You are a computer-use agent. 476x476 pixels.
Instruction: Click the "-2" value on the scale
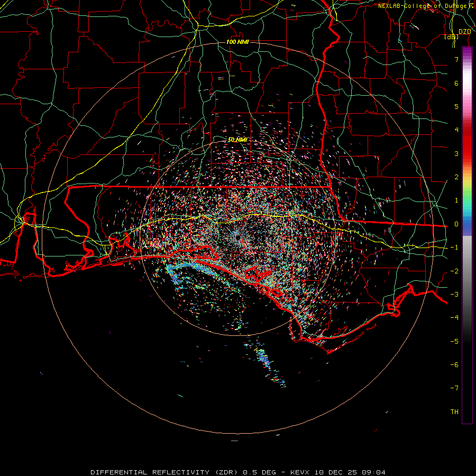pos(454,271)
